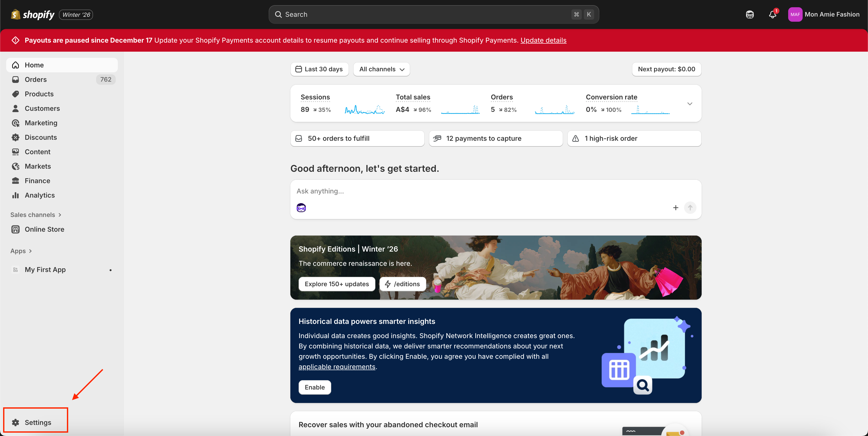This screenshot has height=436, width=868.
Task: Open the Mon Amie Fashion account menu
Action: click(824, 14)
